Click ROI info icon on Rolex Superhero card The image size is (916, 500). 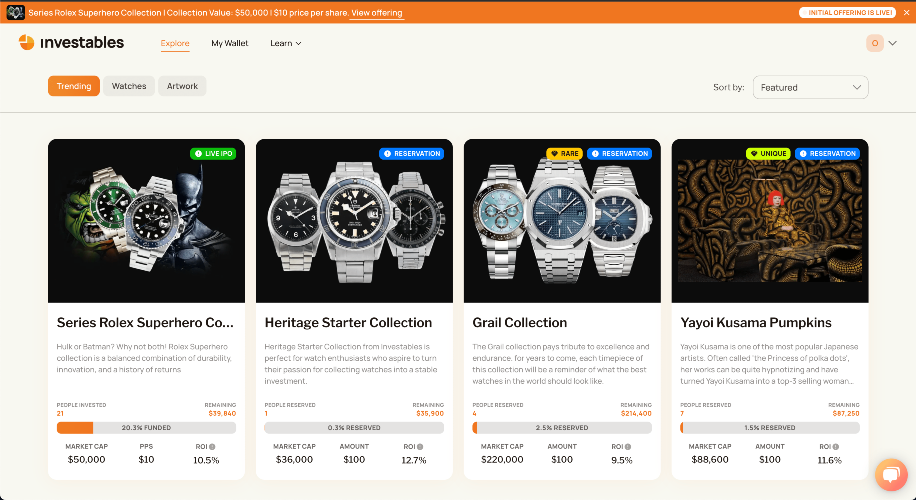[x=212, y=447]
